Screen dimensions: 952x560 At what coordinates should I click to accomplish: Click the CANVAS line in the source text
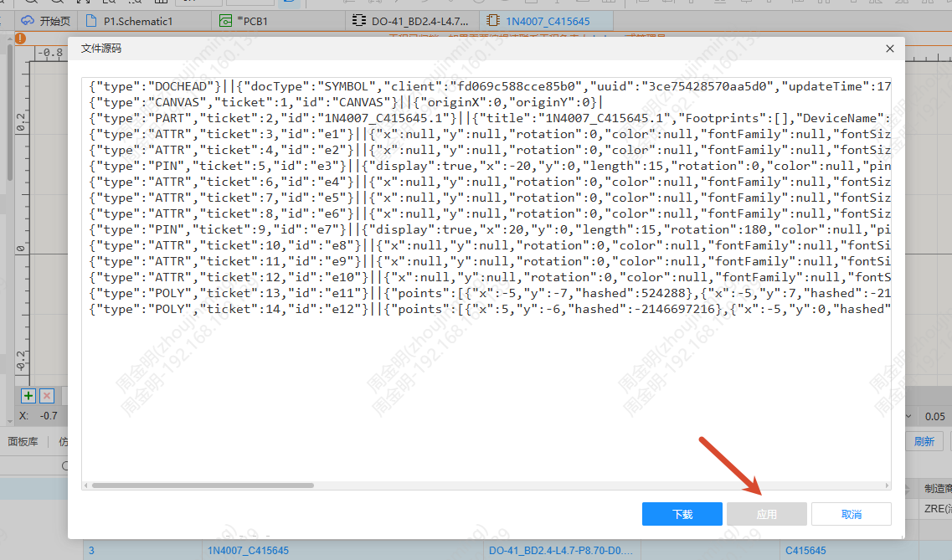(x=346, y=102)
